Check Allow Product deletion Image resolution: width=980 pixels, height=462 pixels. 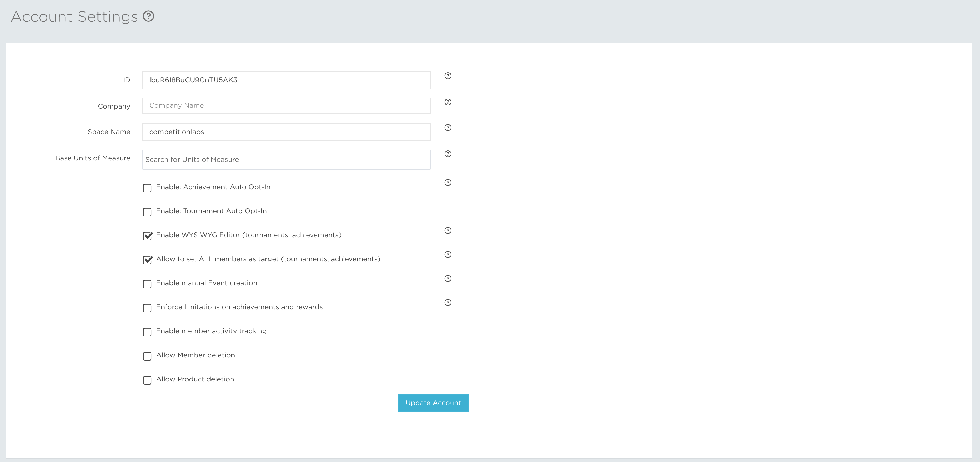tap(147, 380)
